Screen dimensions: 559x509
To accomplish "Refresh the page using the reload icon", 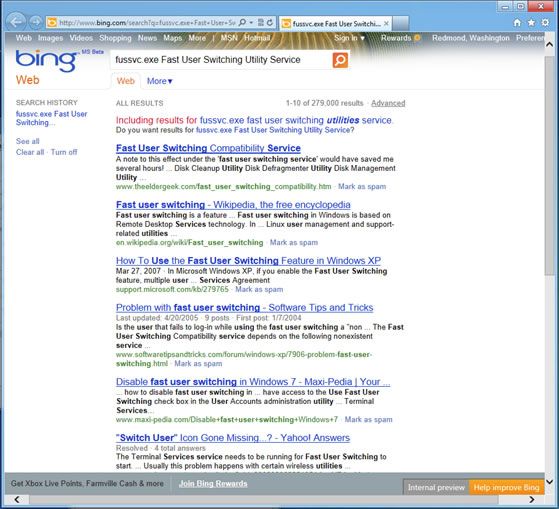I will [270, 22].
